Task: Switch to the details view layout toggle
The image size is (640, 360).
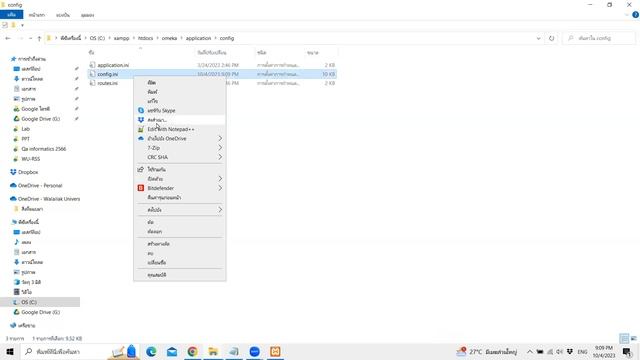Action: pos(624,338)
